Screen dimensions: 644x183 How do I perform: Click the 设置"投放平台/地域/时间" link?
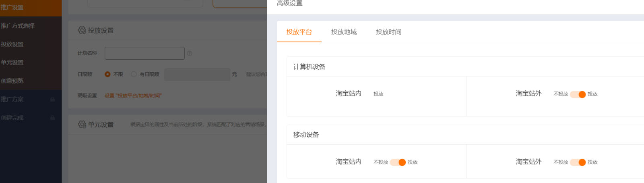(133, 96)
